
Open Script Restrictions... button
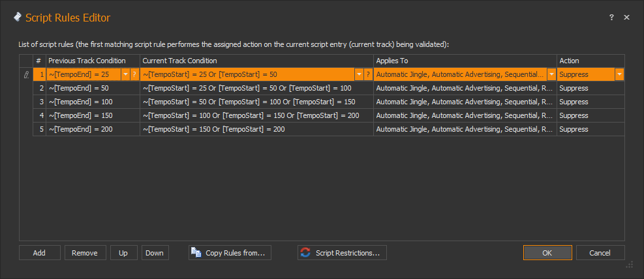pyautogui.click(x=343, y=253)
